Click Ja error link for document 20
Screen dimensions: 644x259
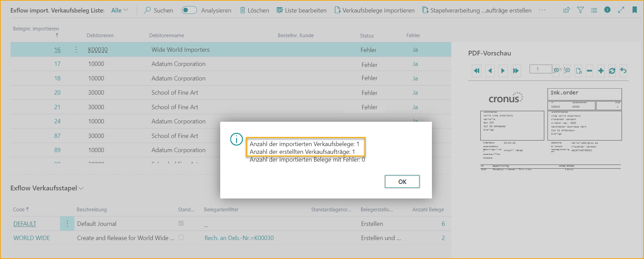[415, 93]
